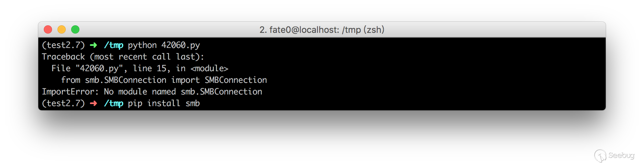Click the <module> text in traceback
Image resolution: width=644 pixels, height=165 pixels.
pyautogui.click(x=209, y=68)
